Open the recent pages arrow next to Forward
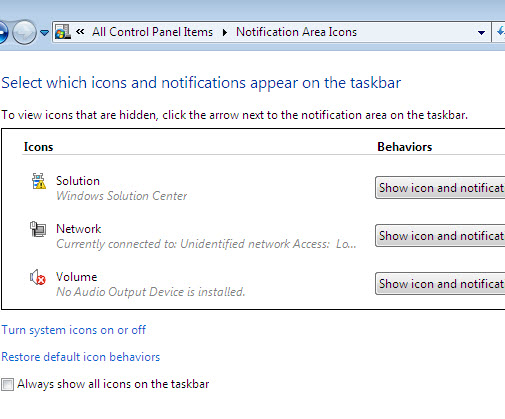 [44, 33]
